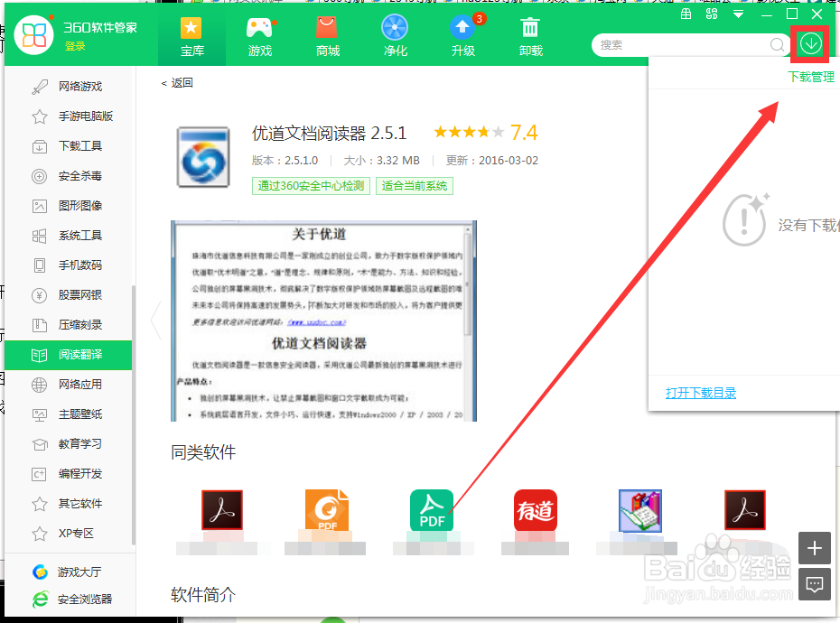Image resolution: width=840 pixels, height=623 pixels.
Task: Click the star rating next to 7.4
Action: point(469,132)
